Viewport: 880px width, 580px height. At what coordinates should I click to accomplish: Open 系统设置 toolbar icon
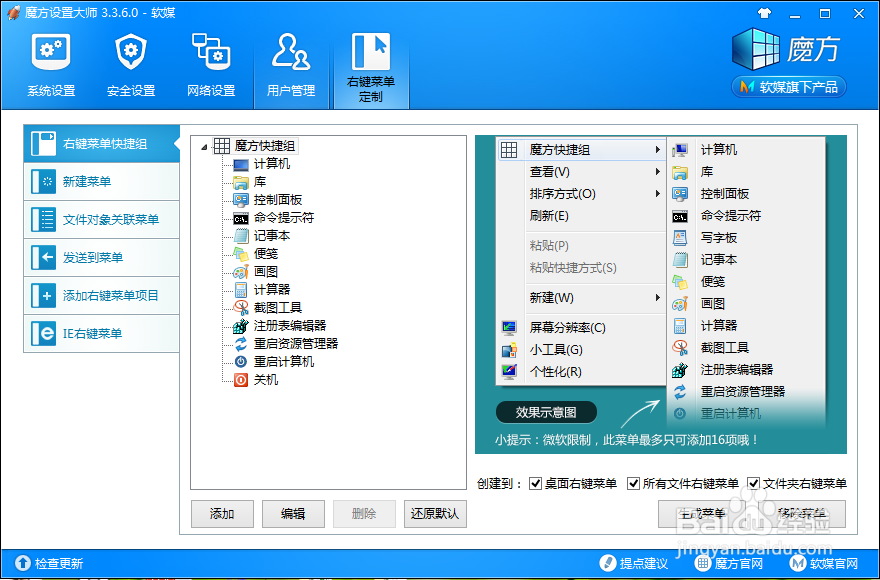click(x=51, y=66)
